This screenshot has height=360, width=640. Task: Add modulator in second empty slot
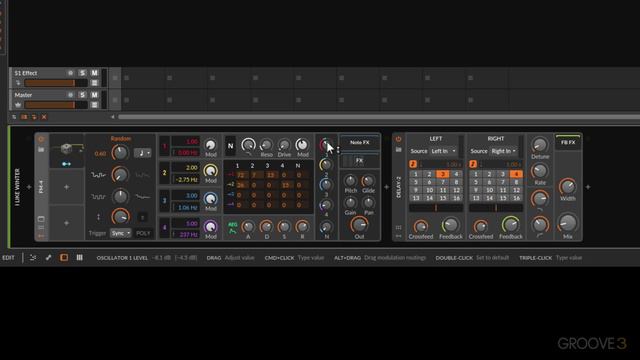coord(67,187)
